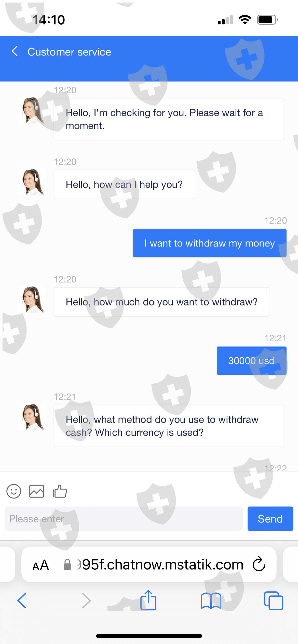Image resolution: width=298 pixels, height=644 pixels.
Task: Tap the 'I want to withdraw my money' bubble
Action: [x=209, y=243]
